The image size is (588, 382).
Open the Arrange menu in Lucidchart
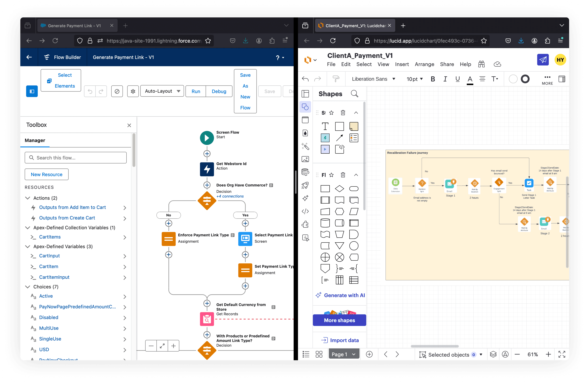click(424, 64)
